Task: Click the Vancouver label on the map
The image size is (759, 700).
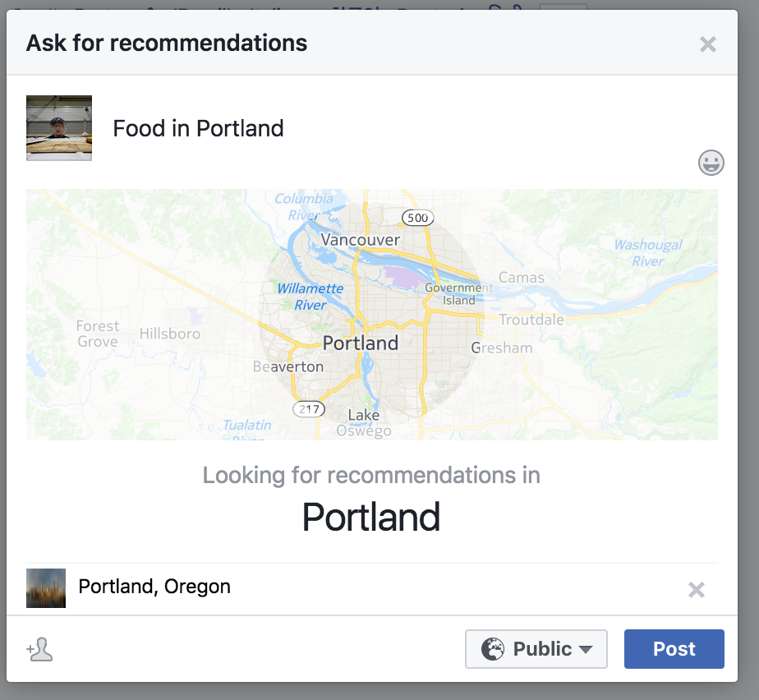Action: pos(360,240)
